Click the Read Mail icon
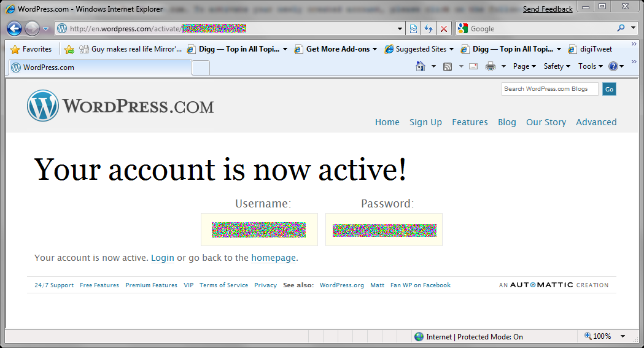The width and height of the screenshot is (644, 348). [473, 66]
